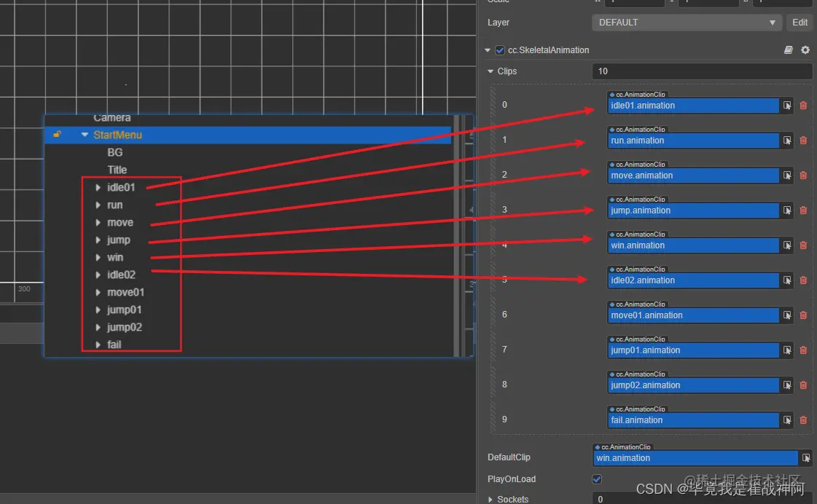Click the idle01.animation clip field

693,106
